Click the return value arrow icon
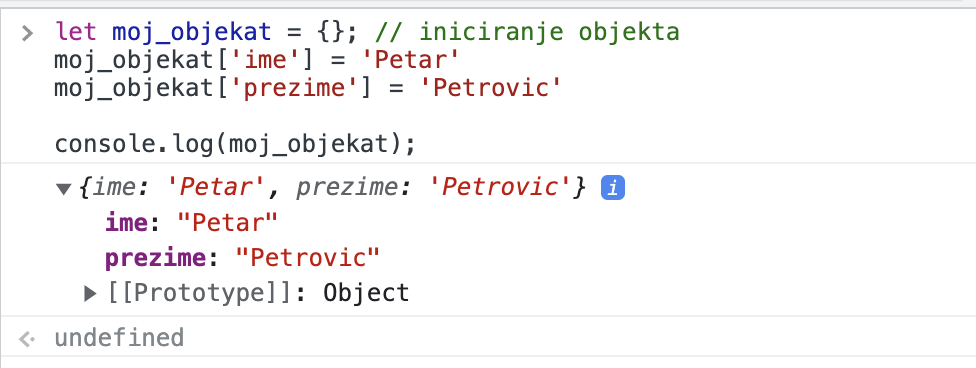This screenshot has width=976, height=368. (27, 339)
